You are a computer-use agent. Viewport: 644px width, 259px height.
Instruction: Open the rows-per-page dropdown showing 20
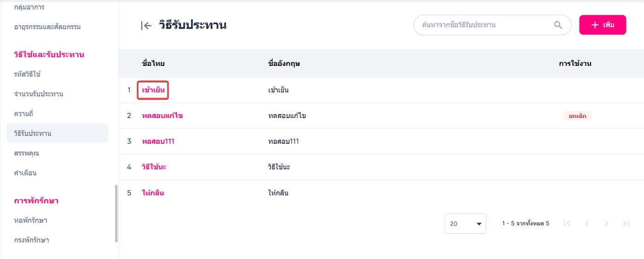(465, 224)
